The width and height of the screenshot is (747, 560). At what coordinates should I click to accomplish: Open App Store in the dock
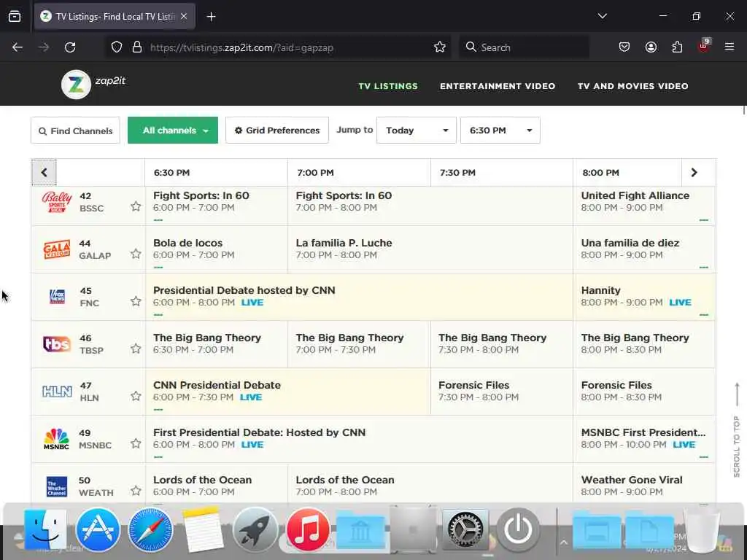tap(98, 529)
